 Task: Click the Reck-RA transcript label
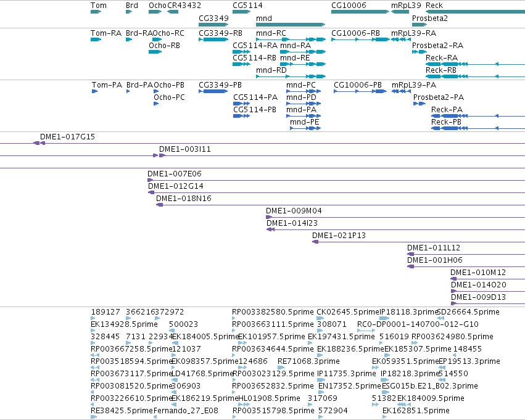click(x=442, y=58)
